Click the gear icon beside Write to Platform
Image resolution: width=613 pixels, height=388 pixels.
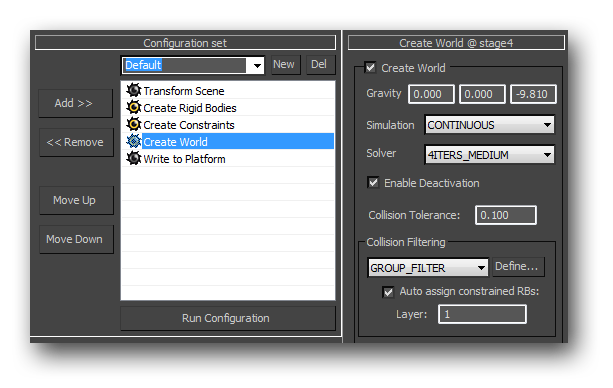(x=134, y=158)
